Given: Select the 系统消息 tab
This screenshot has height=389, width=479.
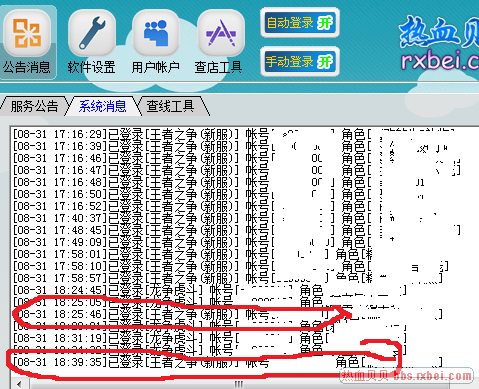Looking at the screenshot, I should tap(102, 106).
